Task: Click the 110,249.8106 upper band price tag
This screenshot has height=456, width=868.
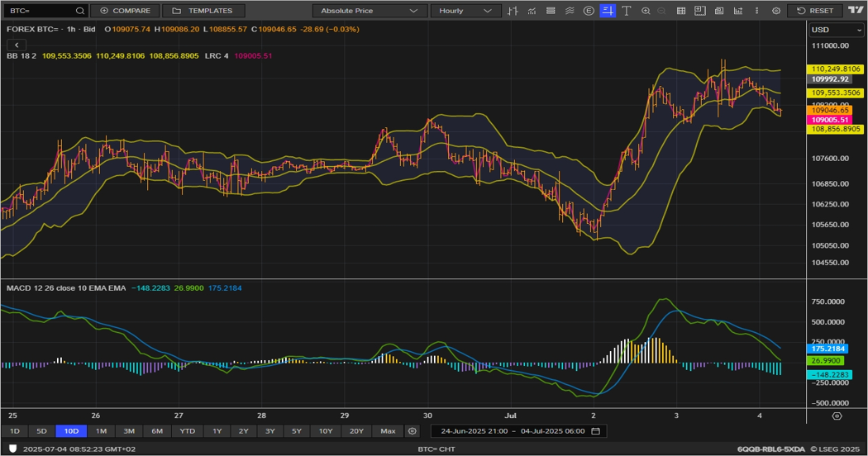Action: (835, 69)
